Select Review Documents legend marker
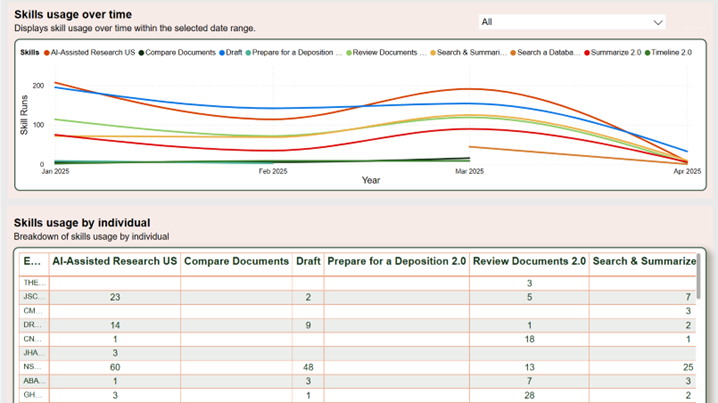Viewport: 718px width, 403px height. (x=349, y=52)
